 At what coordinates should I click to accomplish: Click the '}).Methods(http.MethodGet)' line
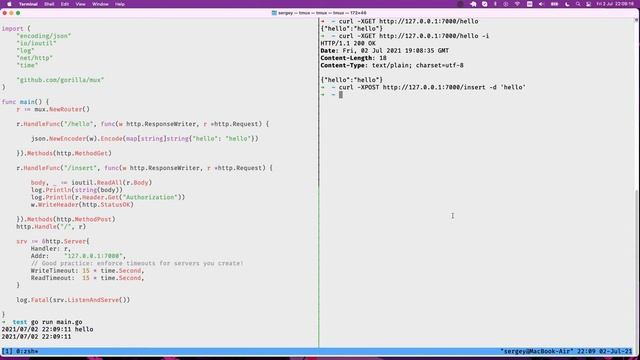pos(64,153)
